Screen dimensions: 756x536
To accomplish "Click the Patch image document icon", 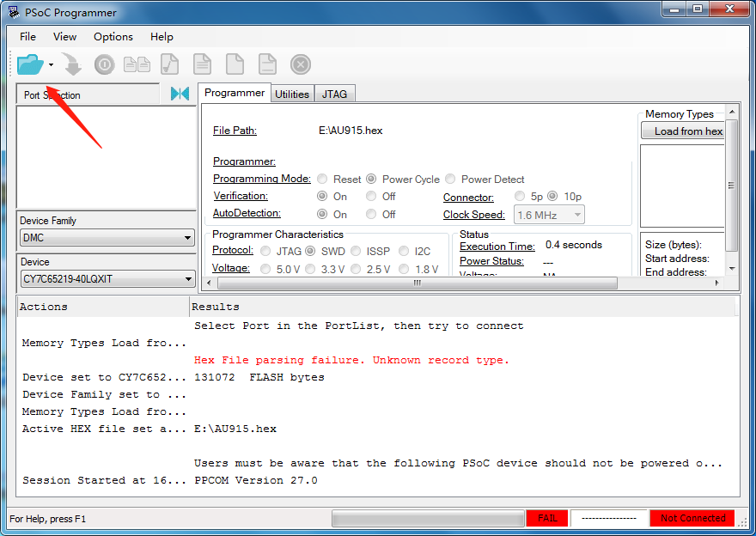I will pyautogui.click(x=267, y=64).
